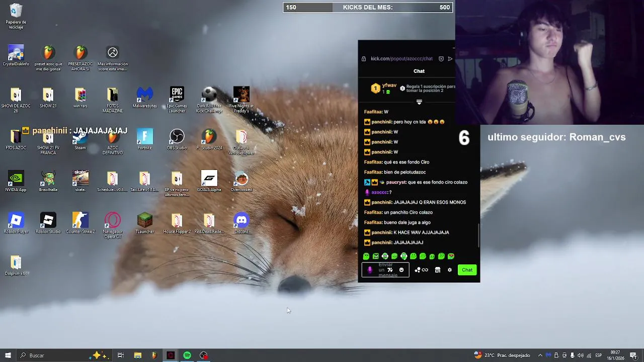Open the Red.Dead.Rede... archive folder
The image size is (644, 362).
coord(209,223)
